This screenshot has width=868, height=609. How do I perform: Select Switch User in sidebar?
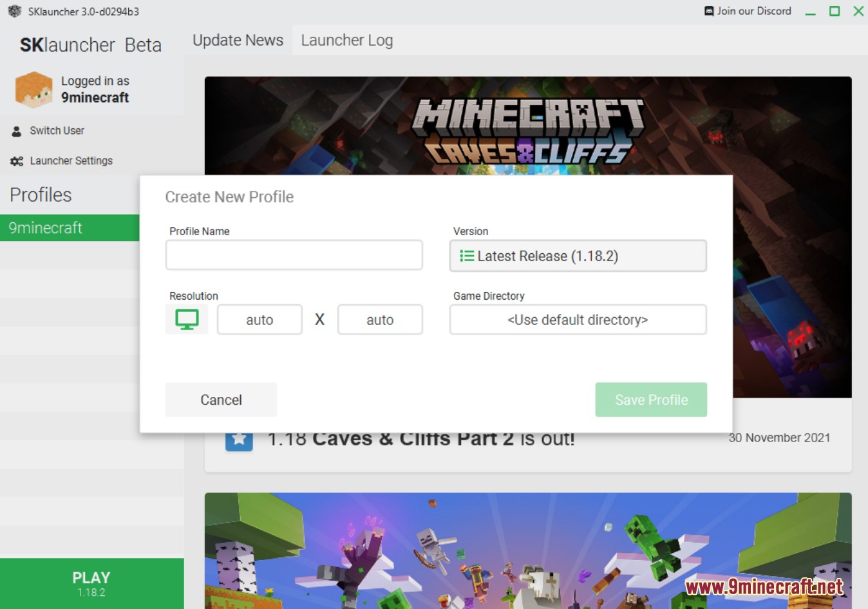tap(57, 131)
